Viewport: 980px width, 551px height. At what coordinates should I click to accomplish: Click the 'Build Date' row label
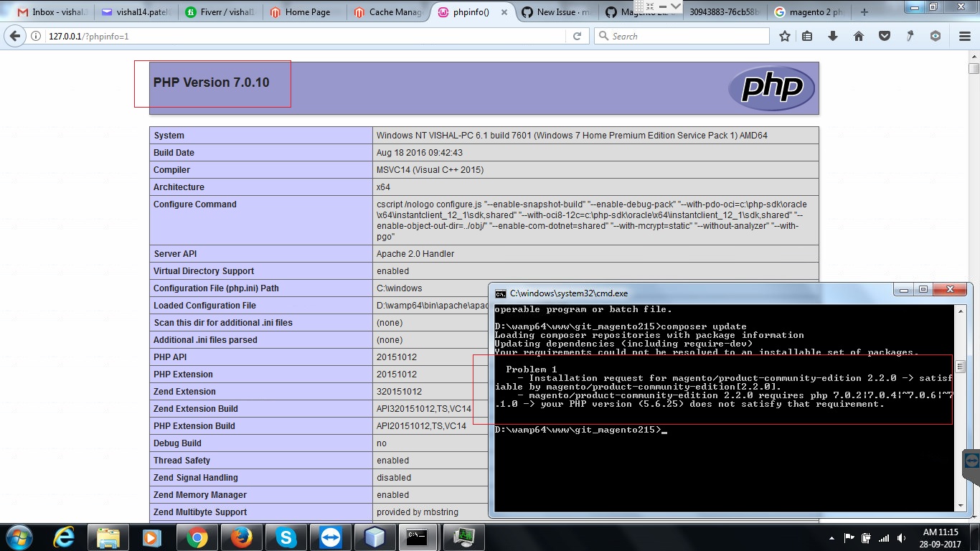pos(174,153)
